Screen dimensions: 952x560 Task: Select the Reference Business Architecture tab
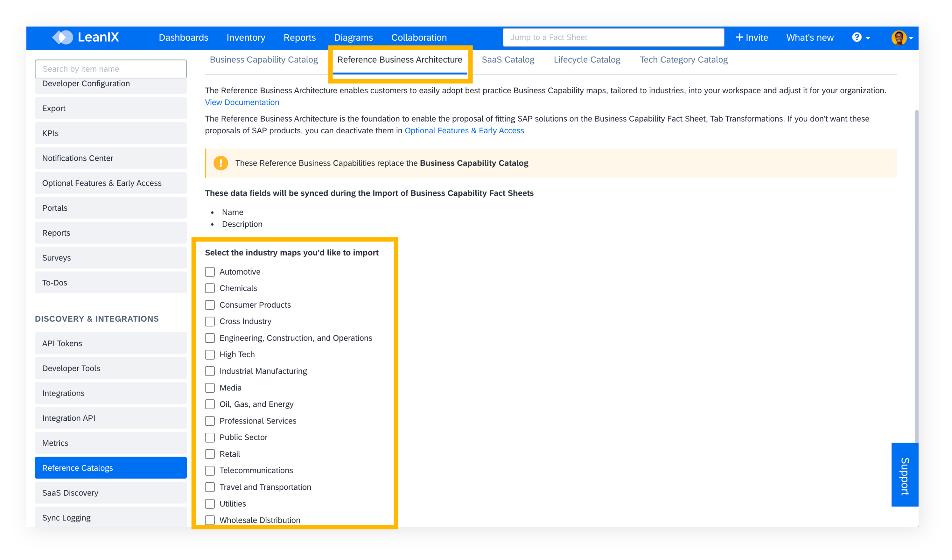pos(400,60)
